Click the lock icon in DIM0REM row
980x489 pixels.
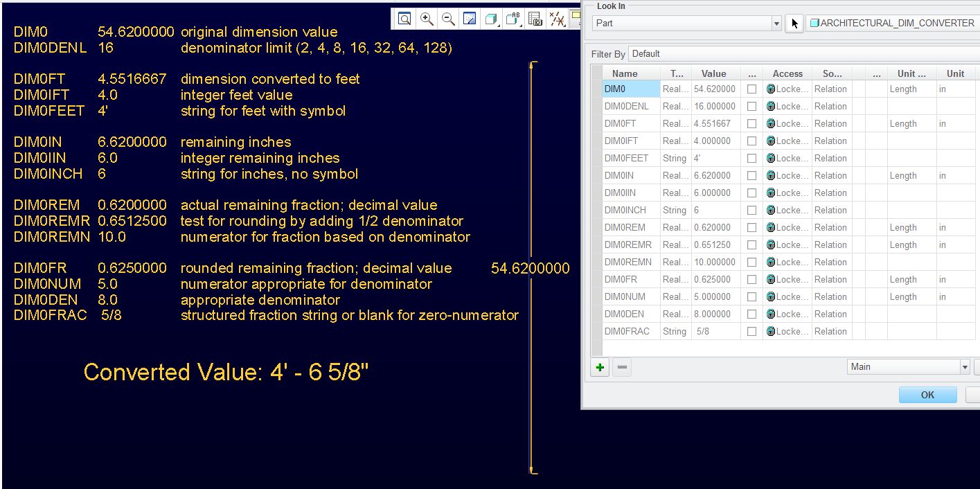coord(770,227)
